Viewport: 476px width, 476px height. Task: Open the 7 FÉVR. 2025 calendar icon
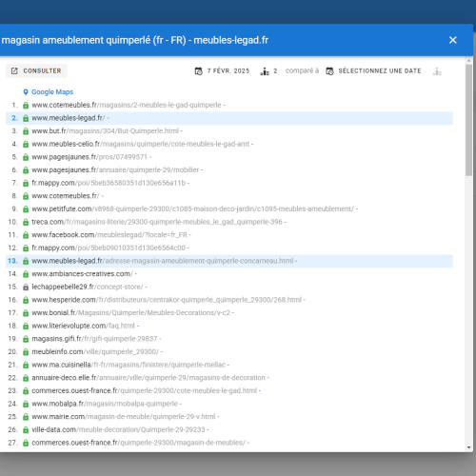coord(199,71)
